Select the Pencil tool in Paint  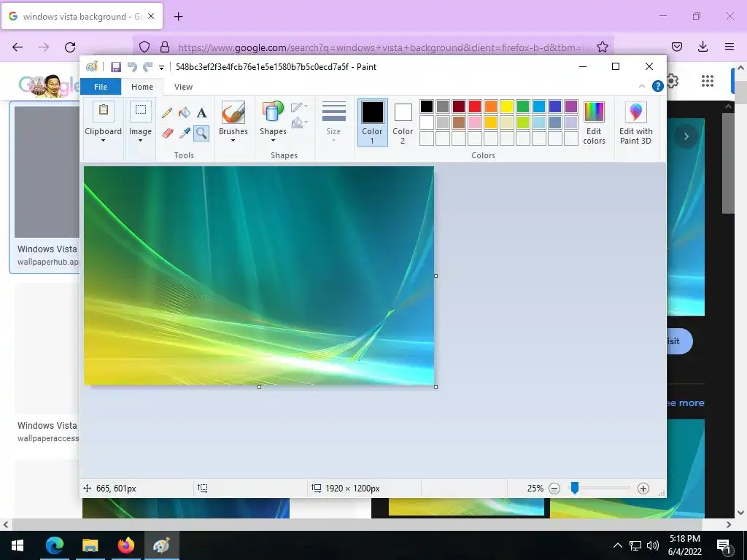click(167, 113)
